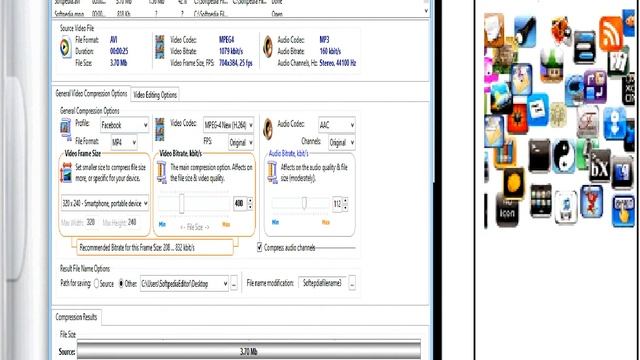Click the Max Height field showing 240
640x360 pixels.
coord(132,222)
